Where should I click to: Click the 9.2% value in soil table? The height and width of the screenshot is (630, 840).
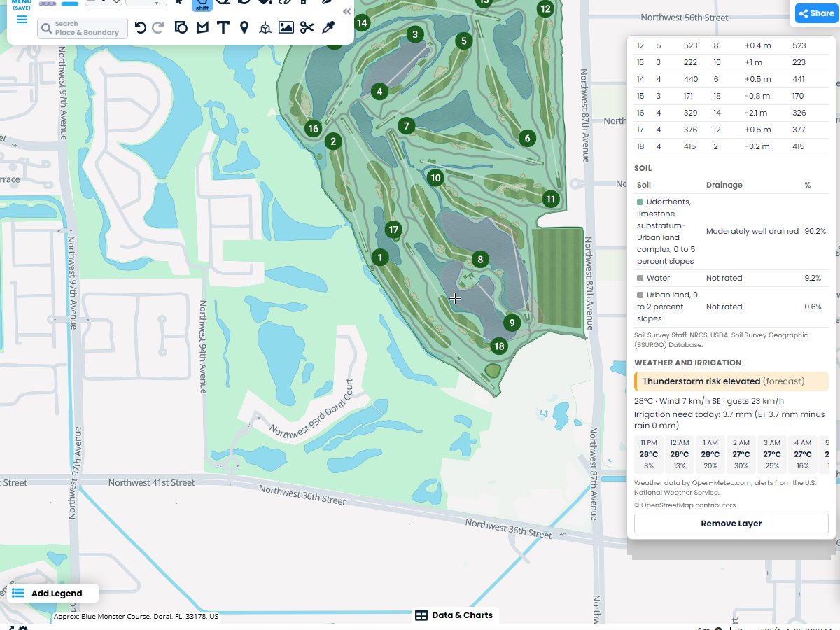[813, 278]
